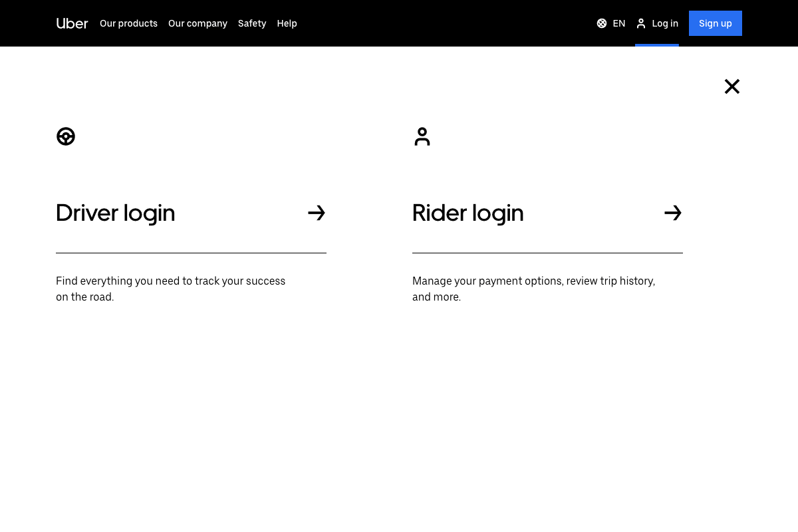Click the Driver login arrow icon
Viewport: 798px width, 532px height.
pos(317,213)
